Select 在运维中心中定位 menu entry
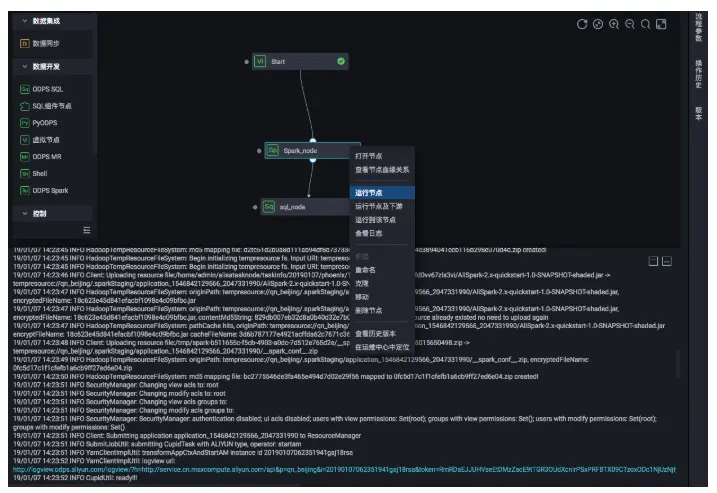 pyautogui.click(x=382, y=347)
